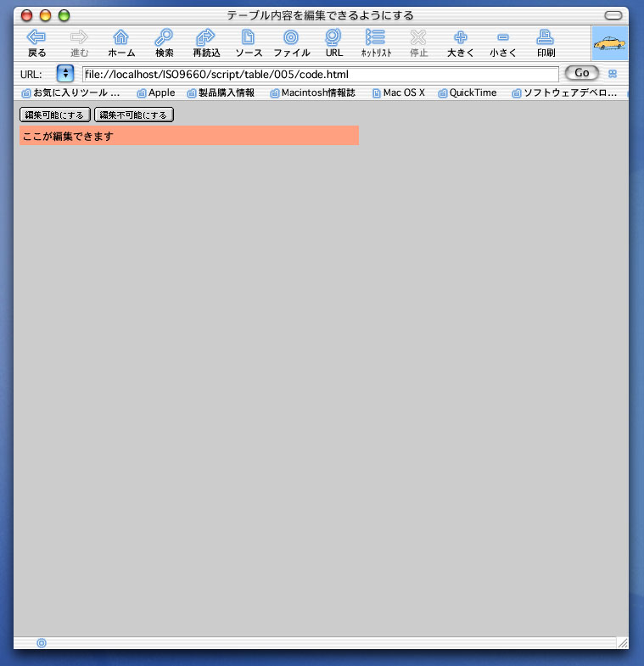Viewport: 644px width, 666px height.
Task: Click the Go button
Action: point(581,73)
